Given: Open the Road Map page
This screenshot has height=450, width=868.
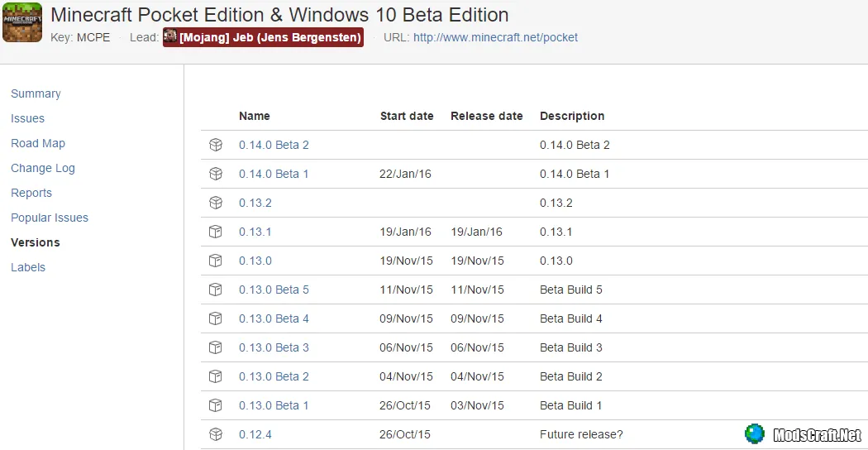Looking at the screenshot, I should click(x=37, y=143).
